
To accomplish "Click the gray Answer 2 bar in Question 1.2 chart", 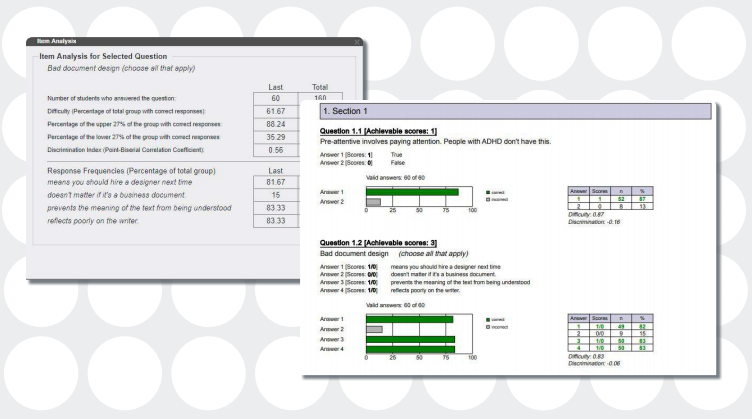I will 375,329.
